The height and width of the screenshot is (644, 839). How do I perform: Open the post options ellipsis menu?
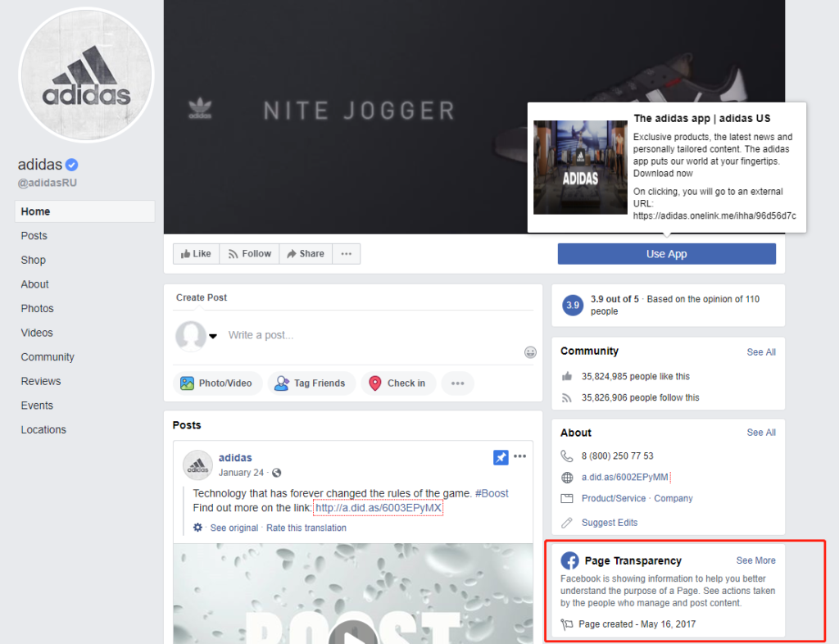point(519,456)
